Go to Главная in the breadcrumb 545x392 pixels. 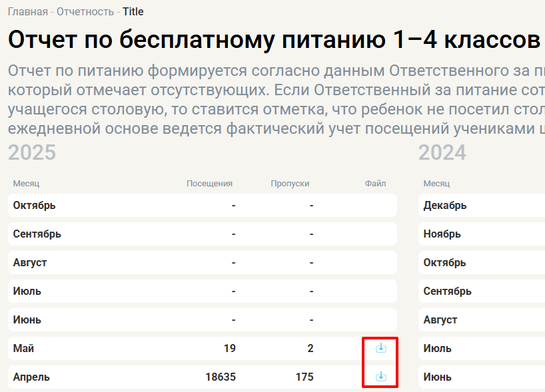(27, 12)
